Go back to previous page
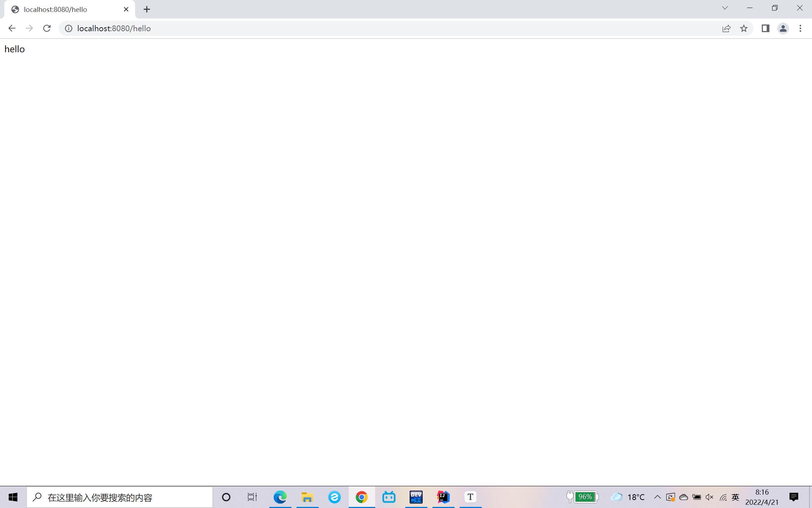The width and height of the screenshot is (812, 508). coord(12,28)
